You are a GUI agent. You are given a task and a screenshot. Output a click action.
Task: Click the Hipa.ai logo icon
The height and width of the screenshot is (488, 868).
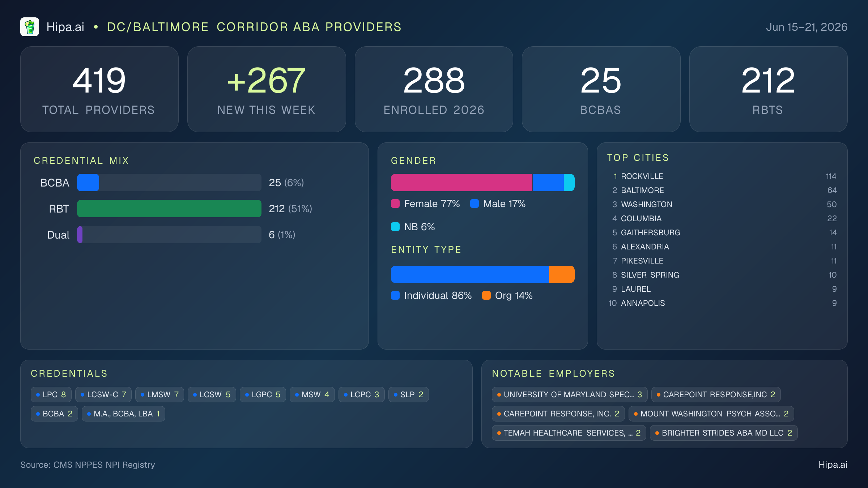pos(30,27)
